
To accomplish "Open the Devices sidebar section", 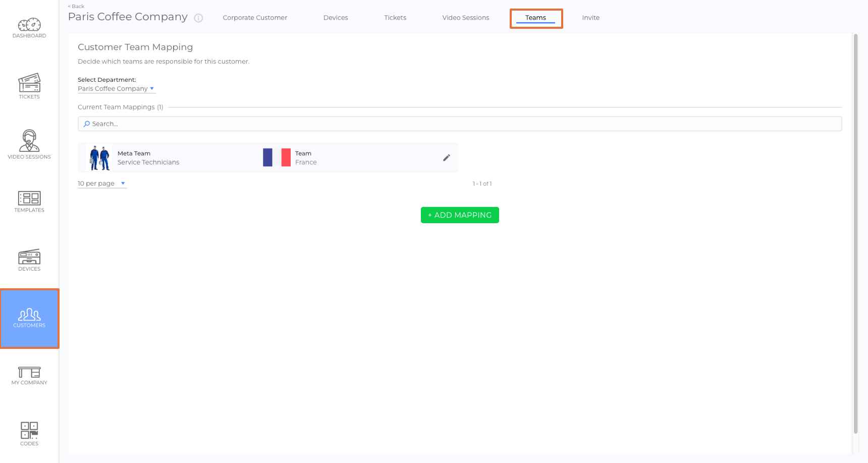I will 29,260.
